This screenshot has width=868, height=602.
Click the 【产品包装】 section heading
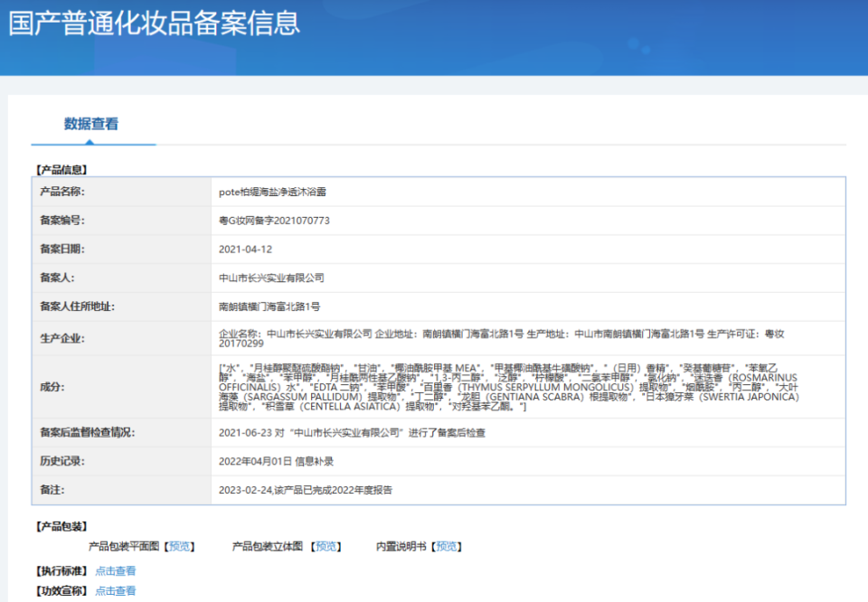60,527
